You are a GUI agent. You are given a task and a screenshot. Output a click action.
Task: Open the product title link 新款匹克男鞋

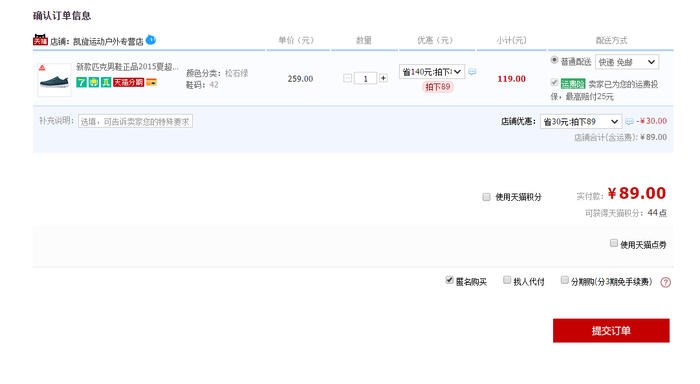coord(127,67)
